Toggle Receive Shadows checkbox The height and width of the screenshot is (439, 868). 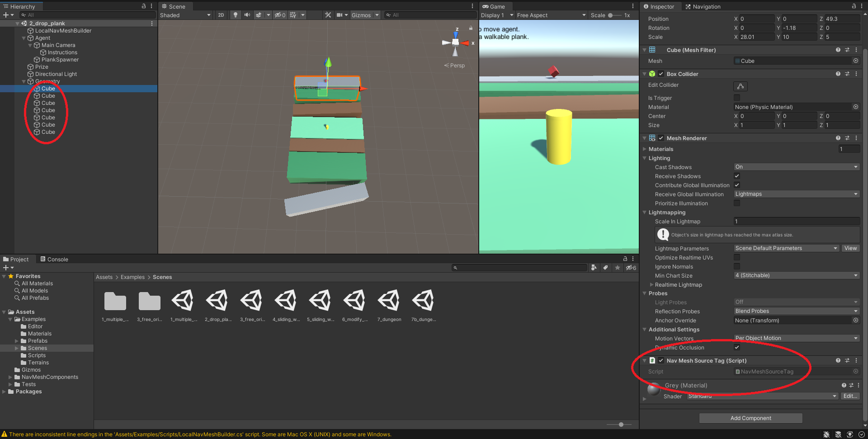click(737, 176)
